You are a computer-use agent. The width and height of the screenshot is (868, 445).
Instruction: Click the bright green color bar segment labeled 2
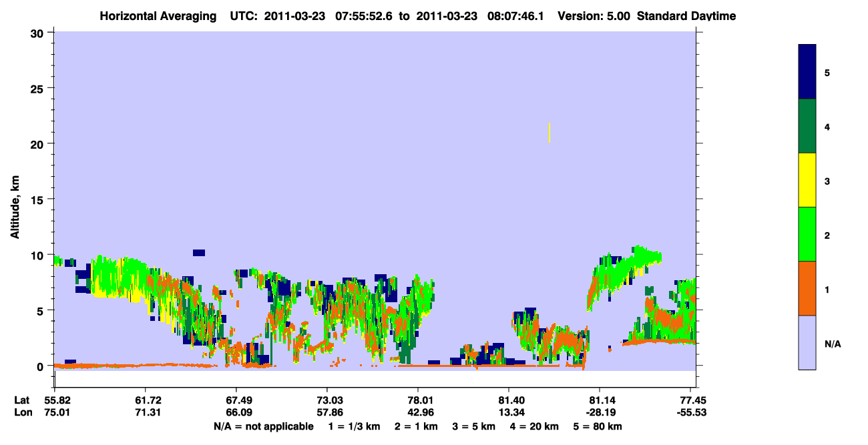tap(807, 234)
